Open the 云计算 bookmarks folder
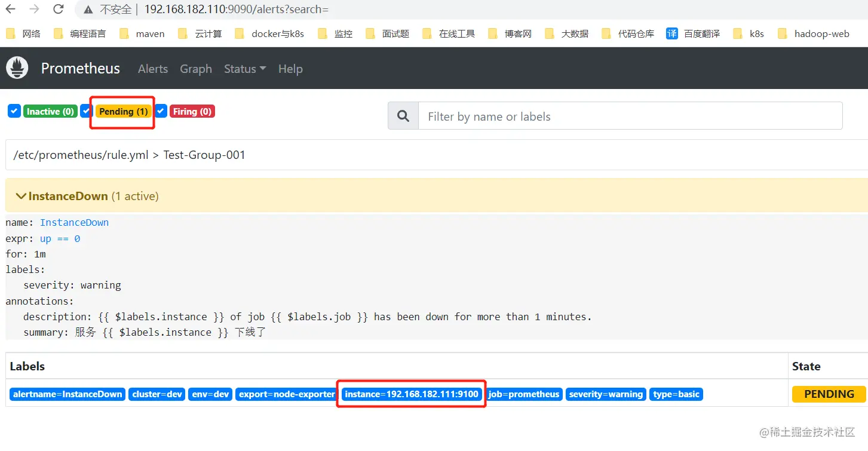The image size is (868, 451). (200, 33)
